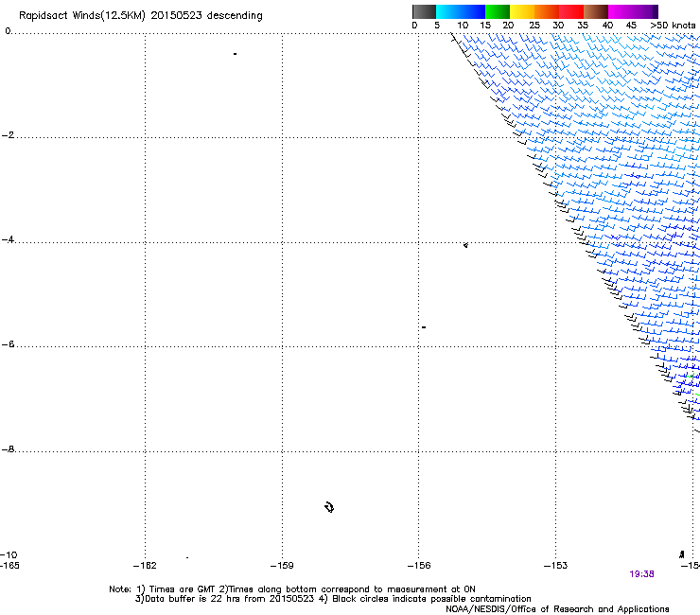Image resolution: width=700 pixels, height=615 pixels.
Task: Click the '>50 knots' legend label
Action: pos(673,26)
